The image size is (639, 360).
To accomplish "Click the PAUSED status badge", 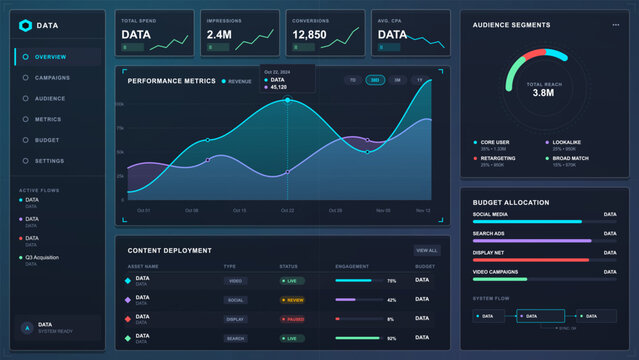I will pos(292,319).
